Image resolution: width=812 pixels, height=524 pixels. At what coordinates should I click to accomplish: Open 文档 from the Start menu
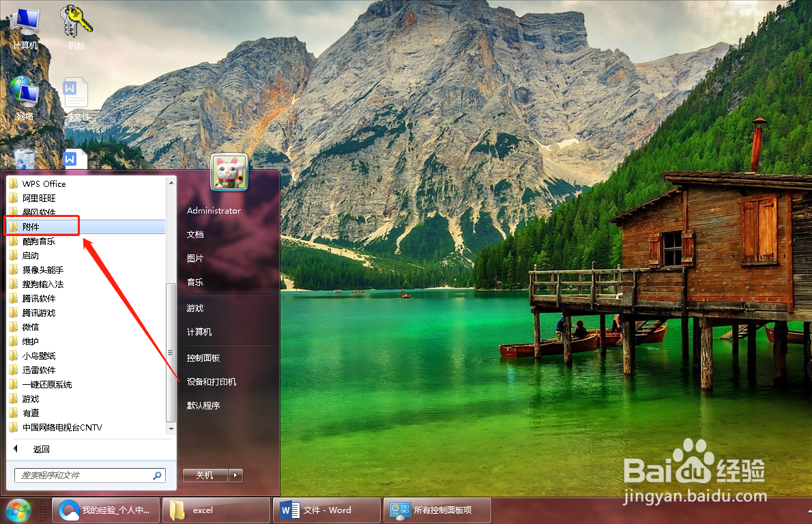coord(195,235)
